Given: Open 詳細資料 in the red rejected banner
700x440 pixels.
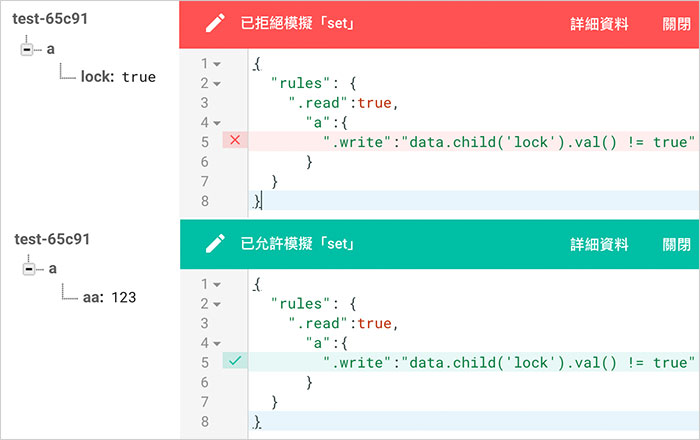Looking at the screenshot, I should coord(599,24).
